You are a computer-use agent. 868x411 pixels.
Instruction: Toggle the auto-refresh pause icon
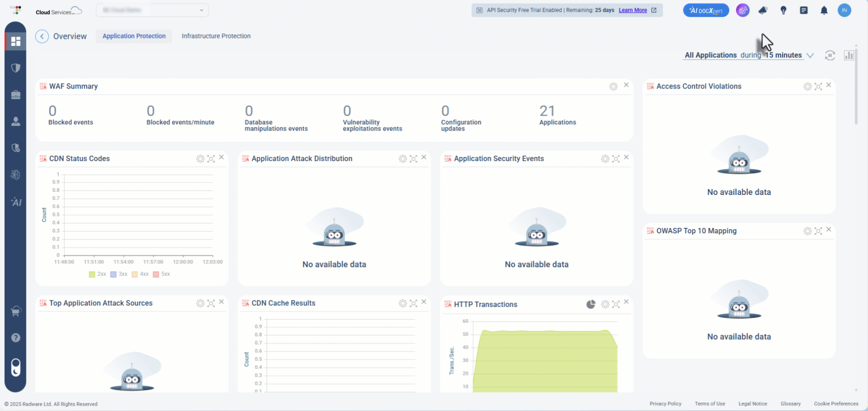[x=830, y=55]
